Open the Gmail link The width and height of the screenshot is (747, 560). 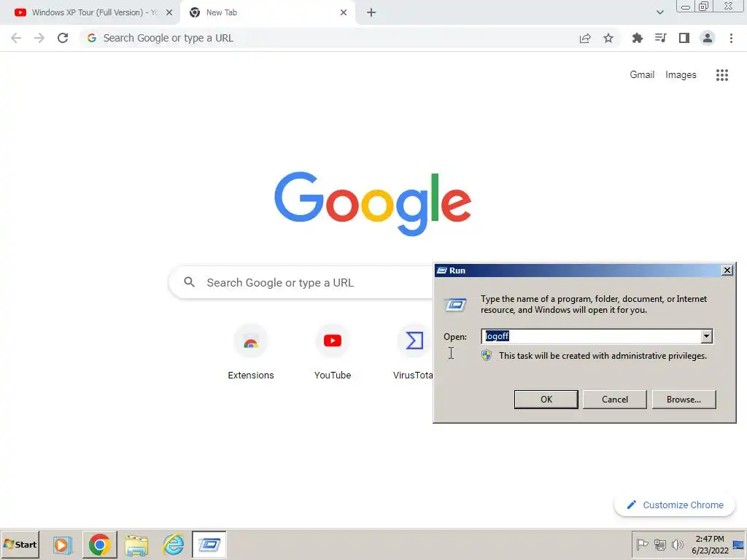pyautogui.click(x=642, y=75)
